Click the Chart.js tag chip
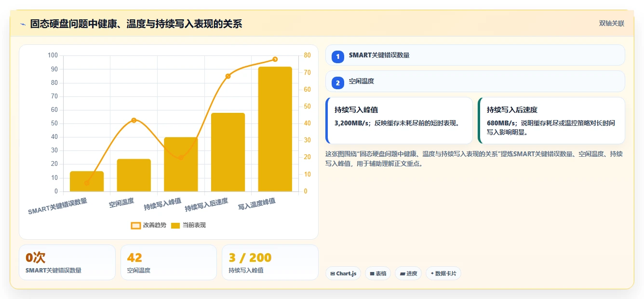The width and height of the screenshot is (644, 299). pyautogui.click(x=343, y=273)
